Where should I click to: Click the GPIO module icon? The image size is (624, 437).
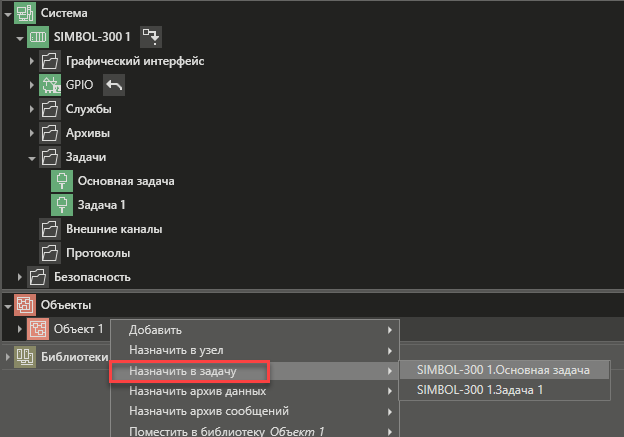pyautogui.click(x=50, y=85)
